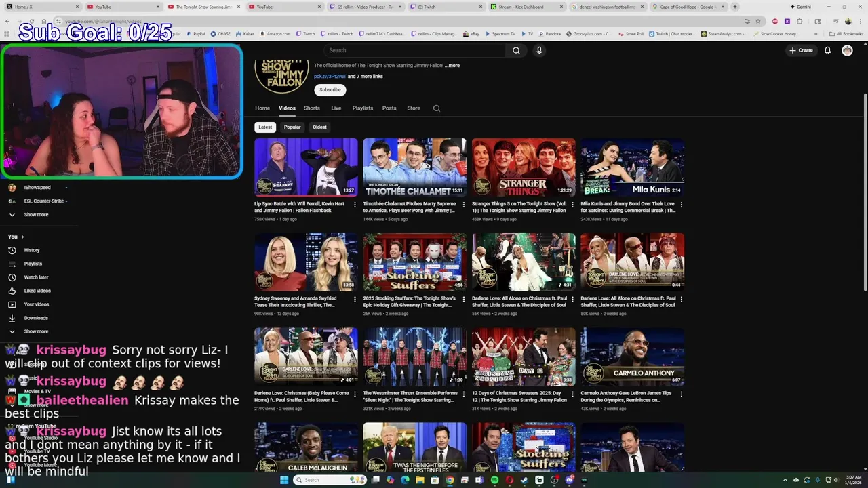Open Microsoft Edge from the taskbar
The height and width of the screenshot is (488, 868).
coord(406,480)
